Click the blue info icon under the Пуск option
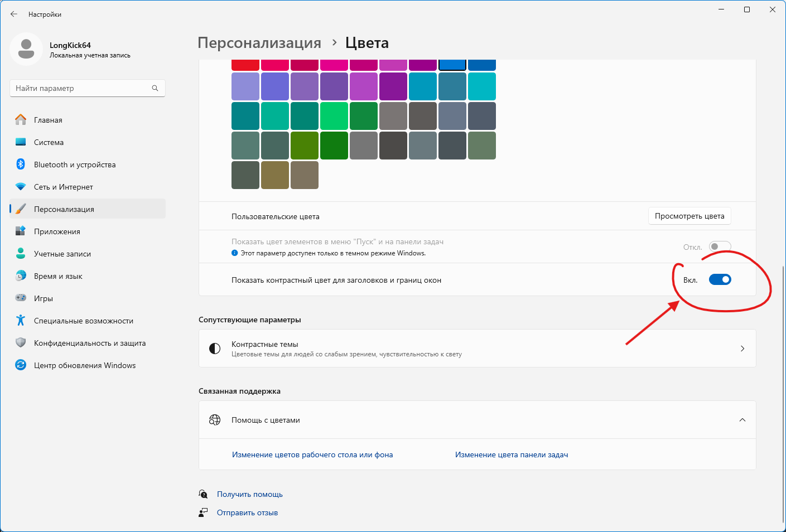 coord(235,253)
